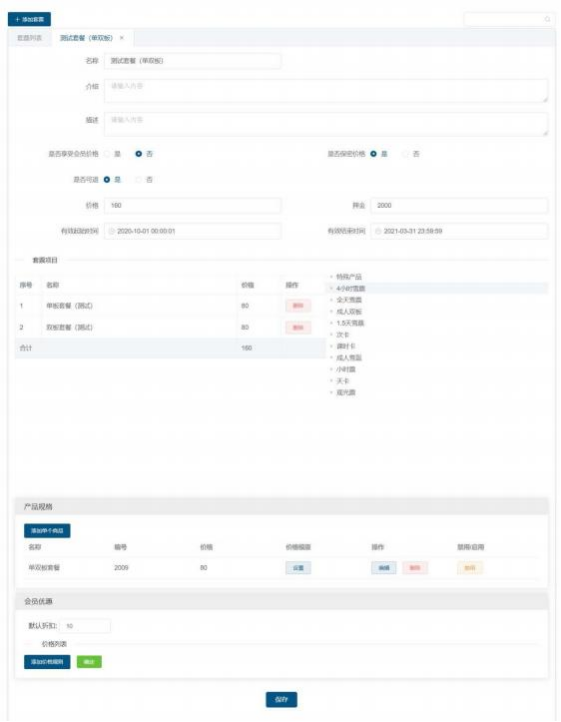This screenshot has height=722, width=561.
Task: Switch to the 测试套餐（单双板） tab
Action: [x=86, y=38]
